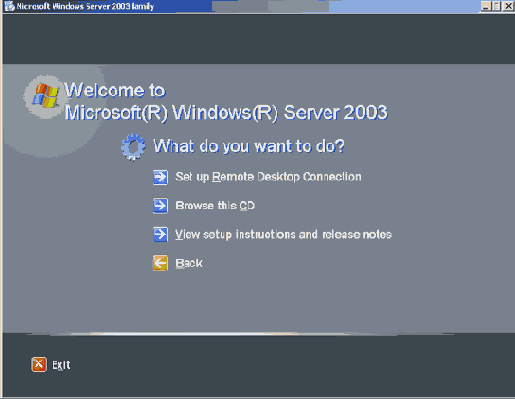This screenshot has width=515, height=399.
Task: Click the red Exit X icon
Action: point(39,364)
